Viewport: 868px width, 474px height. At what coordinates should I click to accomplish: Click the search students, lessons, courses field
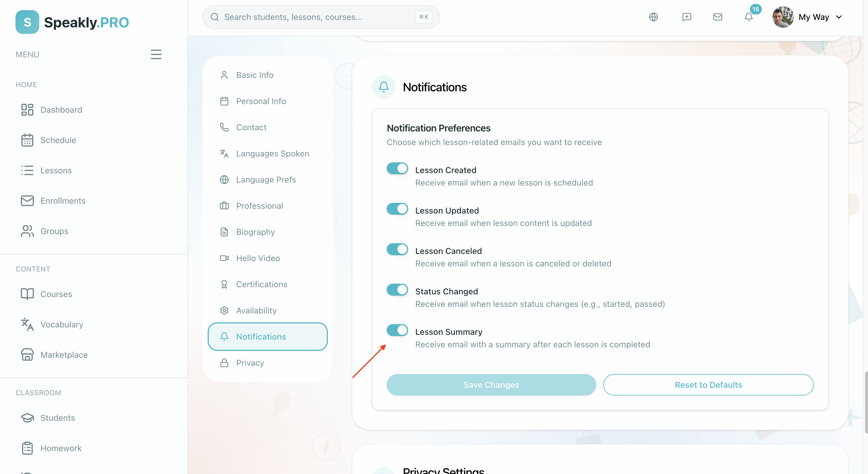pos(321,17)
